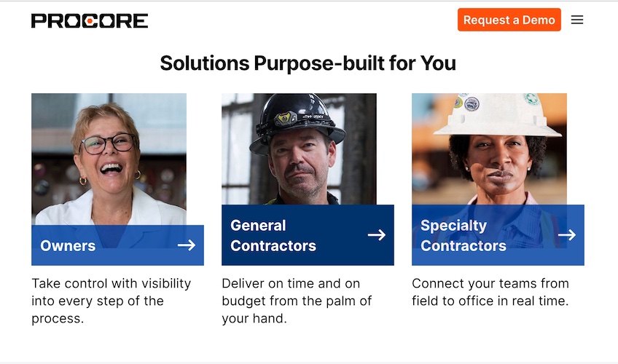The height and width of the screenshot is (364, 618).
Task: Click the orange hexagon in the Procore logo
Action: 90,21
